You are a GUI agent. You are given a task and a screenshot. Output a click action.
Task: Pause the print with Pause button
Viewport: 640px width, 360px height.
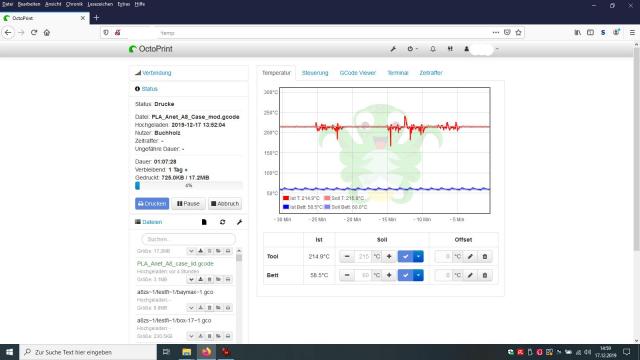tap(188, 204)
